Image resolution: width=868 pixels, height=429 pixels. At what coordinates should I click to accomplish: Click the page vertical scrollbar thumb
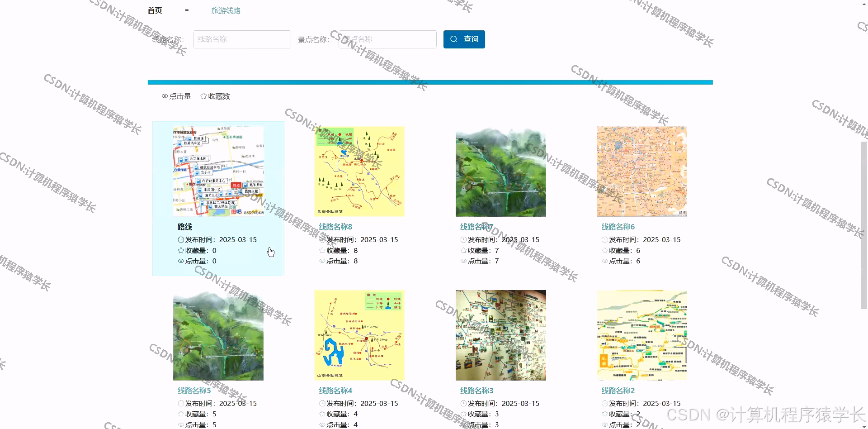point(864,225)
